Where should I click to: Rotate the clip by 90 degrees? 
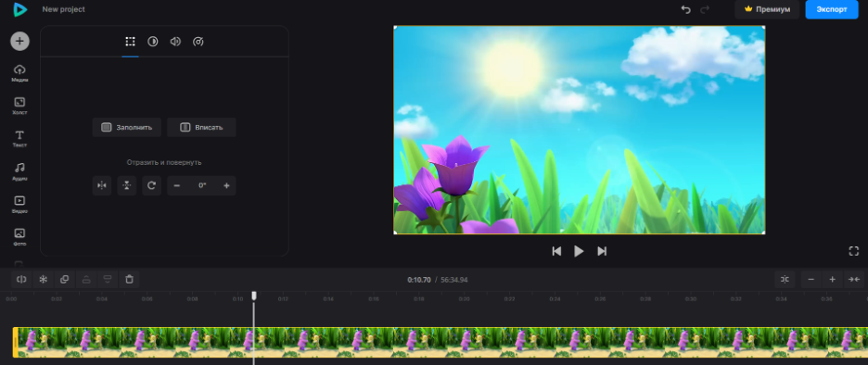(x=152, y=186)
